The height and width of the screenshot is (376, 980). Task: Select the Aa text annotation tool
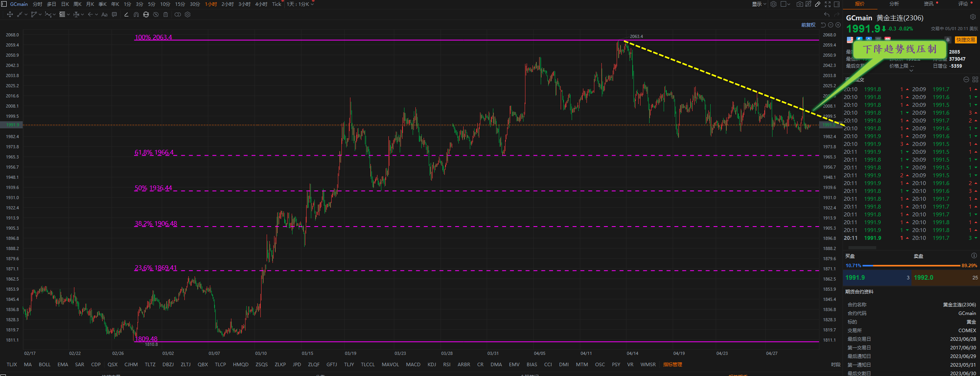[104, 14]
